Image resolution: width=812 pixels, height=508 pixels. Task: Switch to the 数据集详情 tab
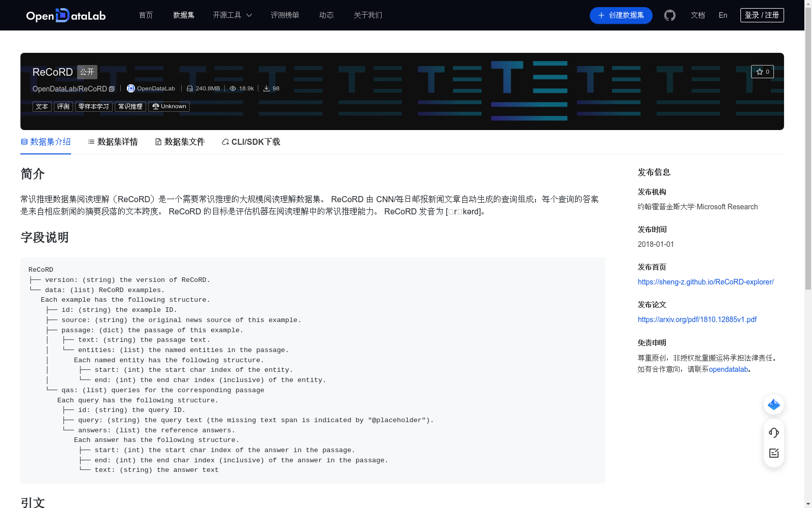(x=113, y=142)
